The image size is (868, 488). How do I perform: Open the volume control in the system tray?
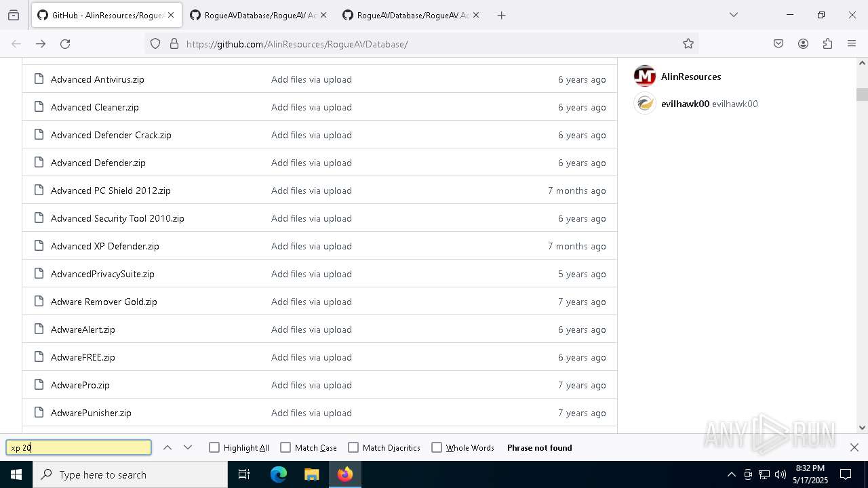[x=780, y=474]
